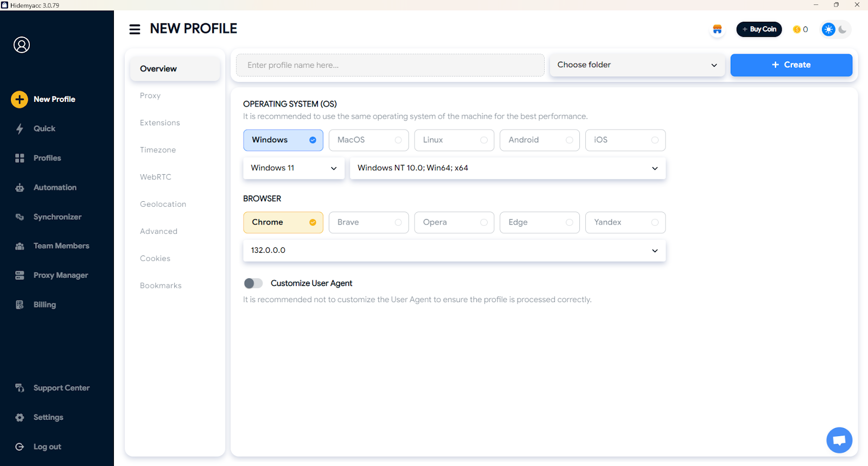The image size is (868, 466).
Task: Click the Settings gear icon
Action: coord(20,418)
